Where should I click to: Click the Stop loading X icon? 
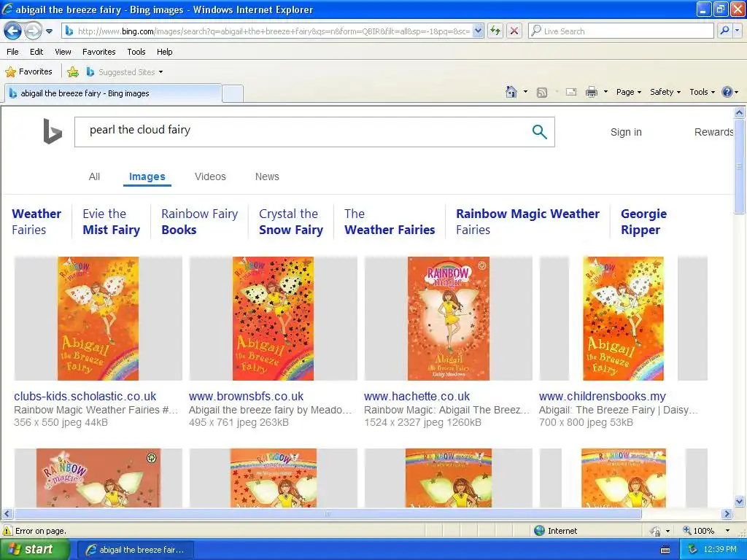[514, 31]
